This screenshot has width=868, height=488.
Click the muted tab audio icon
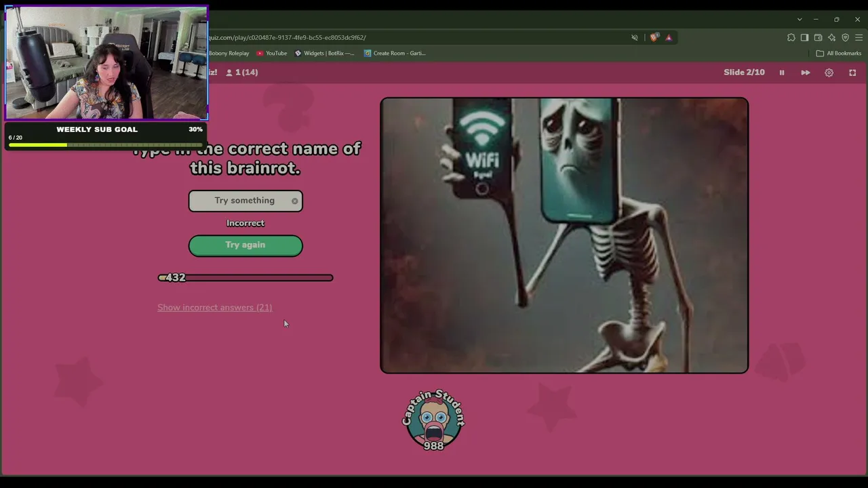pos(635,37)
